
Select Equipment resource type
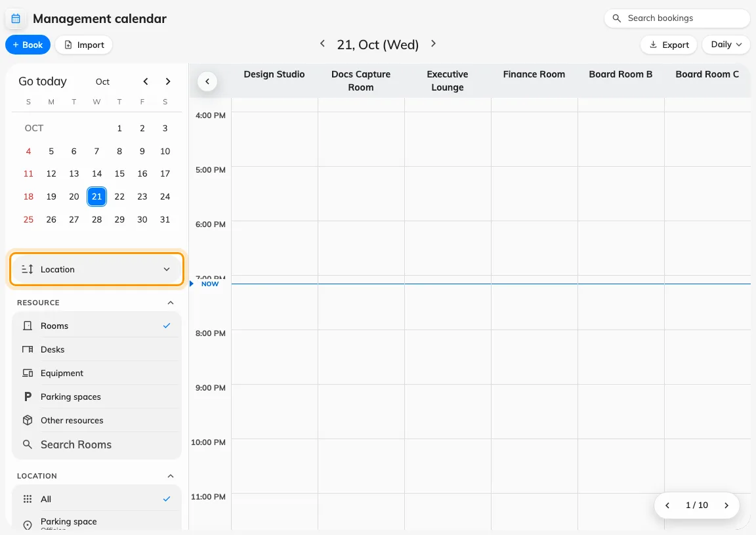[x=96, y=373]
